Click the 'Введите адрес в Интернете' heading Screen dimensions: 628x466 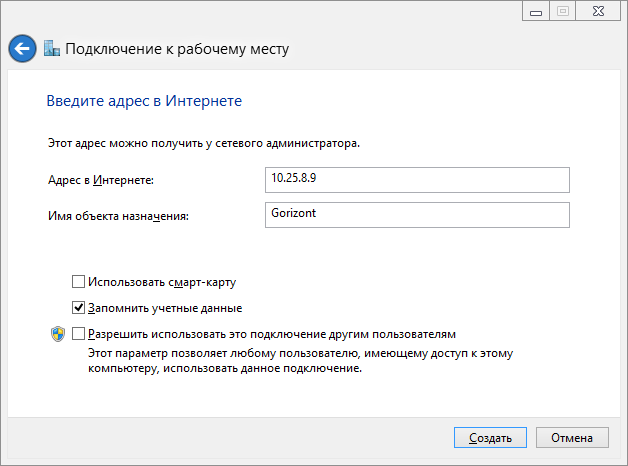[144, 101]
